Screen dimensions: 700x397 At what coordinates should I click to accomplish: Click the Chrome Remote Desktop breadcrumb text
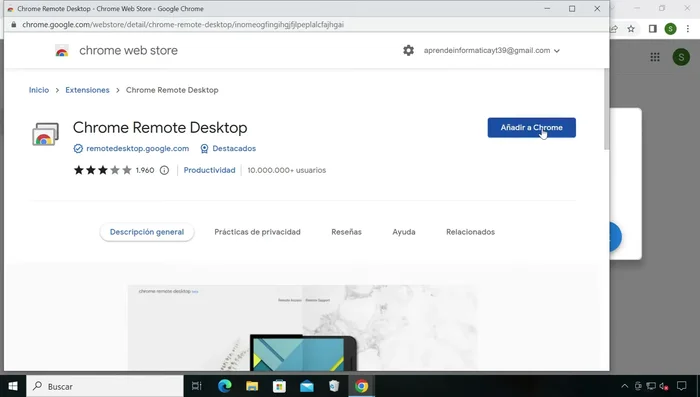[172, 90]
